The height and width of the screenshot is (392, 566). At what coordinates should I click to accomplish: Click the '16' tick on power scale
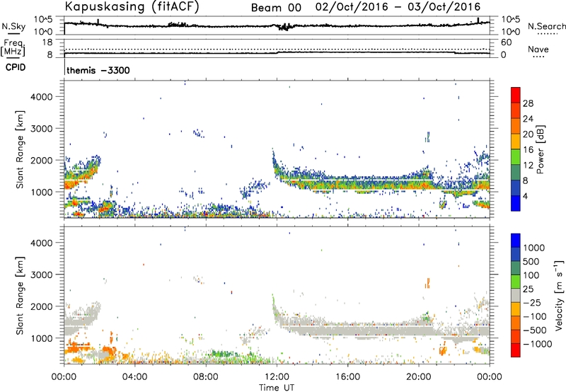(528, 150)
